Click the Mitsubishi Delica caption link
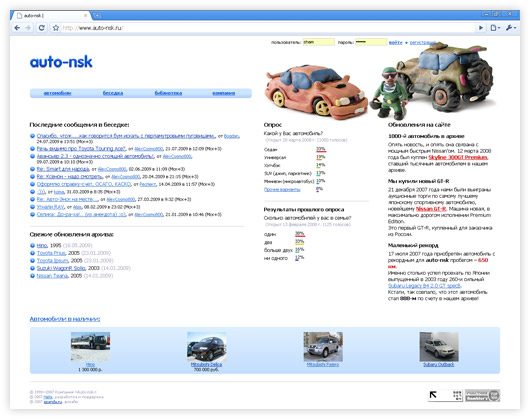 click(x=206, y=365)
